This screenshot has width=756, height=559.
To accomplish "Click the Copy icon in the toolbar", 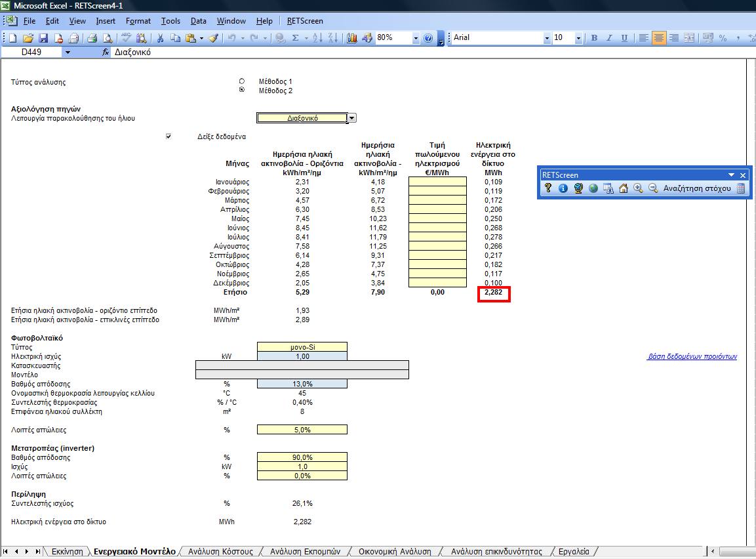I will pyautogui.click(x=176, y=38).
